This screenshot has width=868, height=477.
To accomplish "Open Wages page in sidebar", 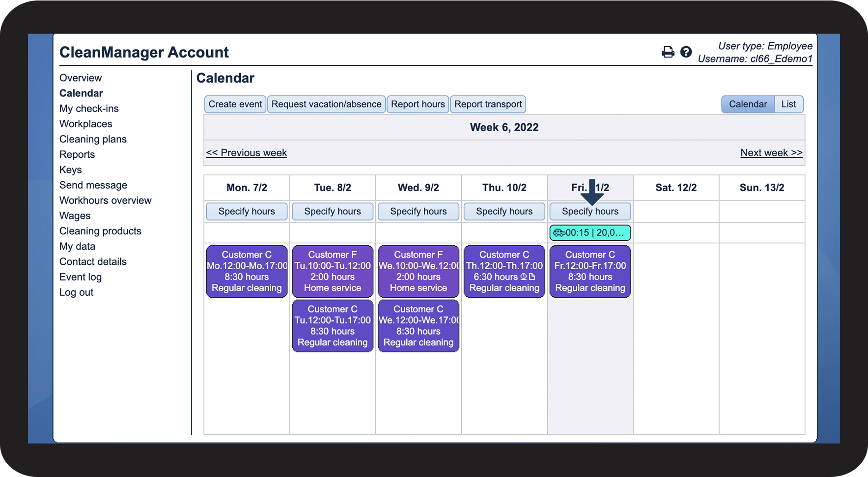I will pos(75,216).
